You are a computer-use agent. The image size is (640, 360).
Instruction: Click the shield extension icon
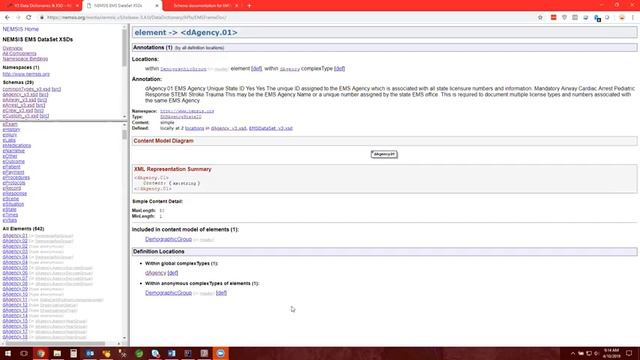click(564, 18)
